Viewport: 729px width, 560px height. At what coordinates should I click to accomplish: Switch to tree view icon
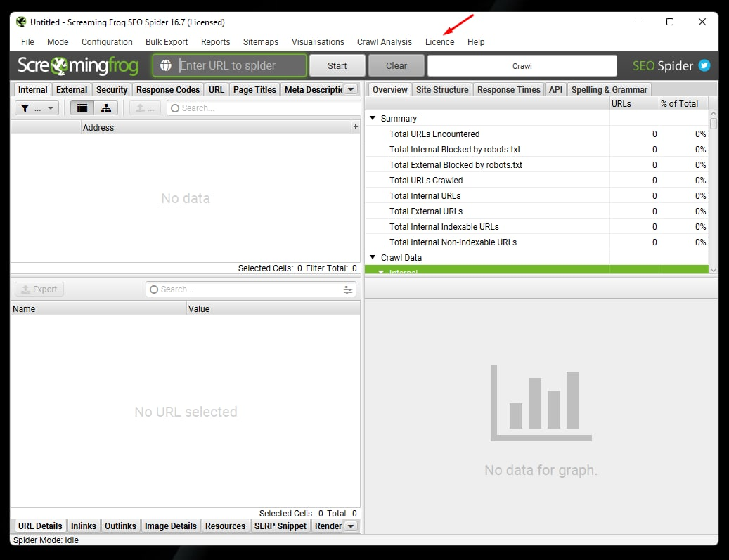pos(106,108)
